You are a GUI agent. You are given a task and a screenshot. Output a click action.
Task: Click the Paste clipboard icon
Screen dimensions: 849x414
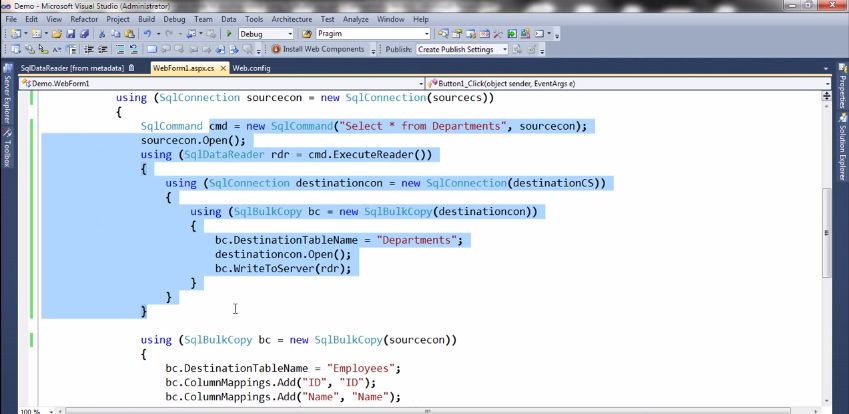(x=129, y=34)
